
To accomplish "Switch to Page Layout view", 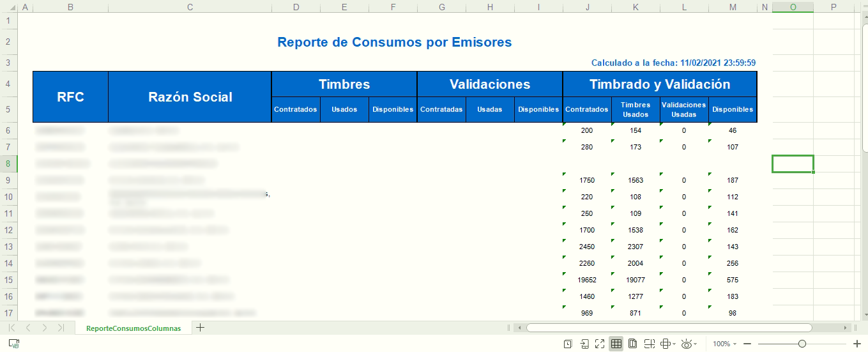I will [x=632, y=344].
